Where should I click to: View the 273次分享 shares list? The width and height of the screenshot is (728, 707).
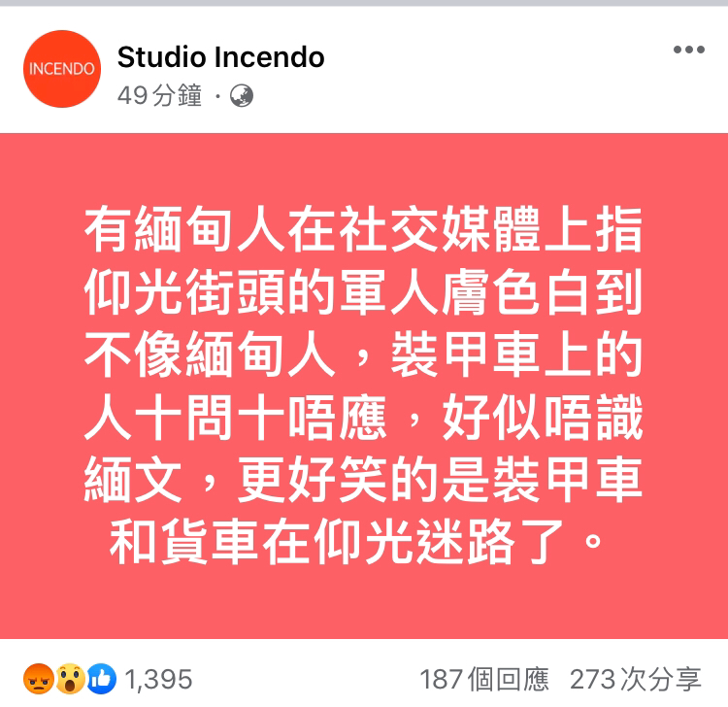coord(635,679)
